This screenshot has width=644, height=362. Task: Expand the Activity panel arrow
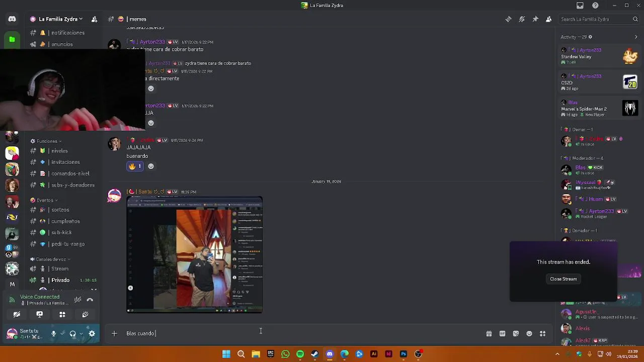coord(636,37)
